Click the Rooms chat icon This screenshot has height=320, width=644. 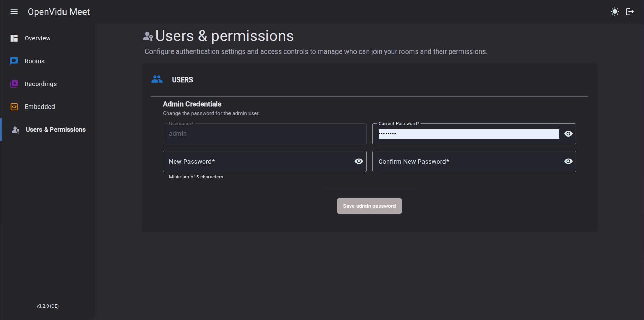click(14, 61)
